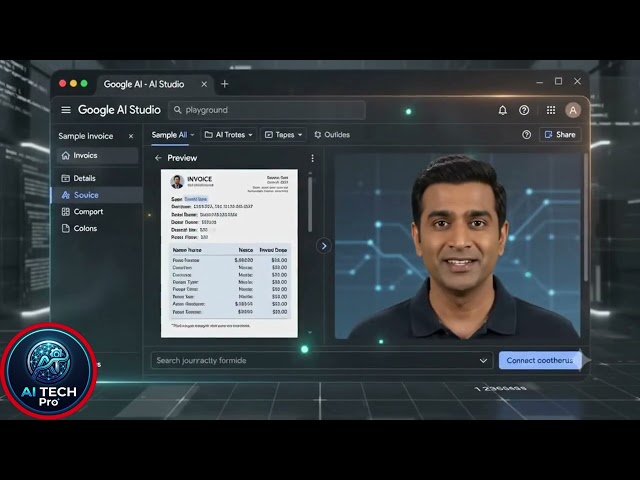Click the round chevron arrow between panels
640x480 pixels.
coord(324,246)
